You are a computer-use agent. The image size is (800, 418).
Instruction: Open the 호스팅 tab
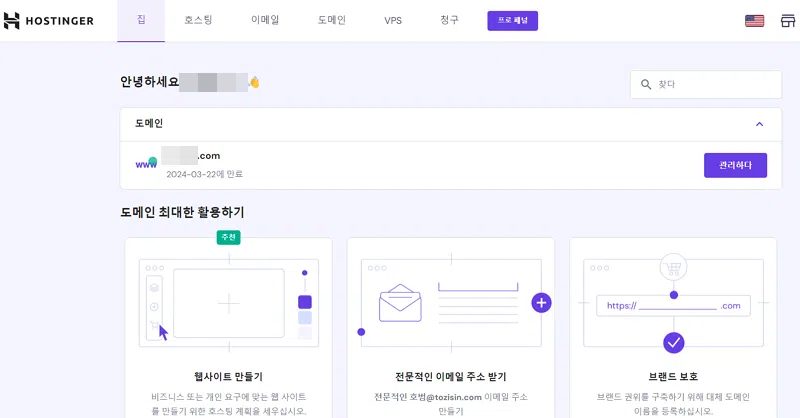pos(198,20)
